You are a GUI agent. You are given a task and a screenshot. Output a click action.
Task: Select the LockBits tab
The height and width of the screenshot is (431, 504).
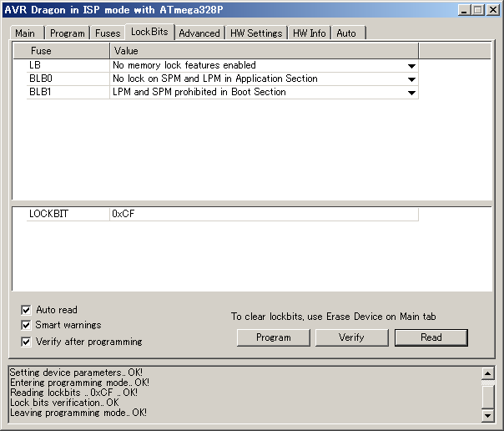pyautogui.click(x=149, y=32)
